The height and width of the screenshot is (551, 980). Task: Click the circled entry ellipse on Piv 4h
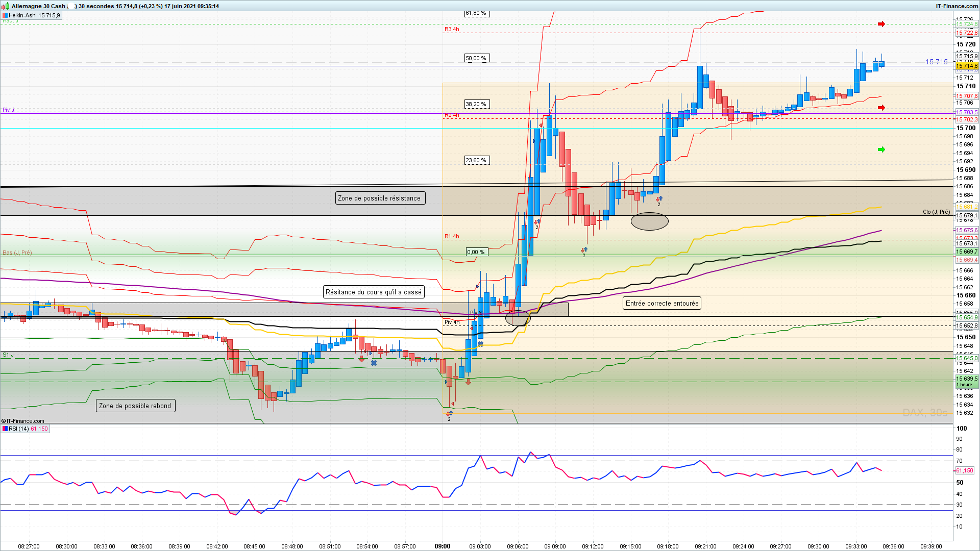click(x=518, y=318)
